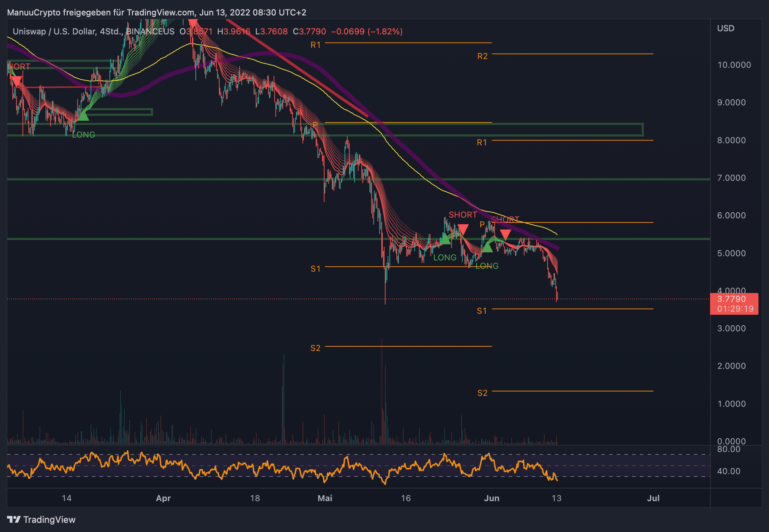Click the change value −0.0699 (−1.82%)

367,32
